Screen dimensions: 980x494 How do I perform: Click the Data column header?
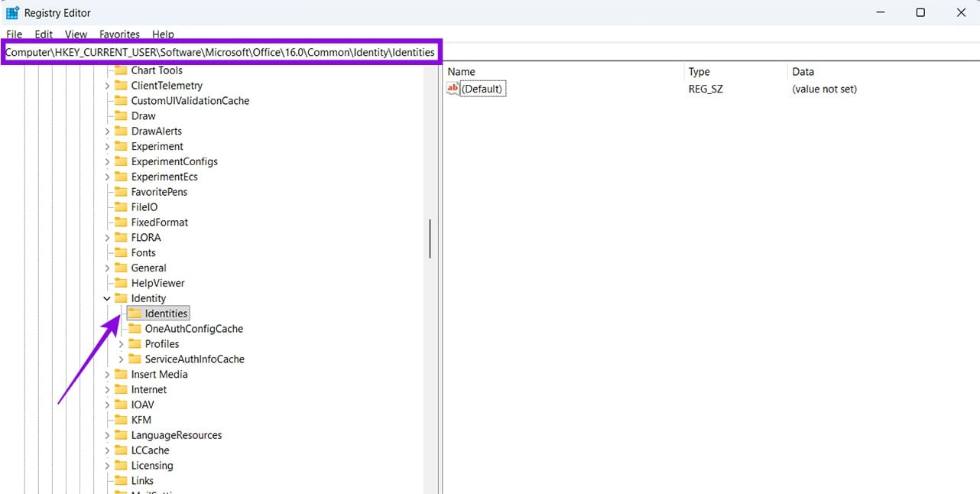883,72
